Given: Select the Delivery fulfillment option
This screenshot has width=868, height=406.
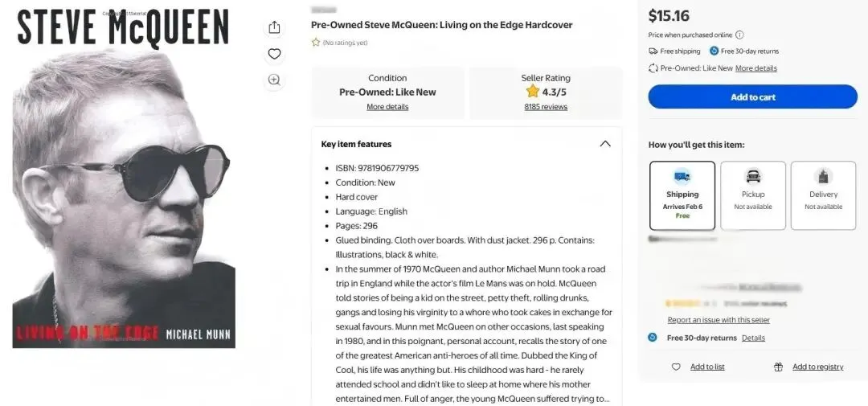Looking at the screenshot, I should pos(823,195).
